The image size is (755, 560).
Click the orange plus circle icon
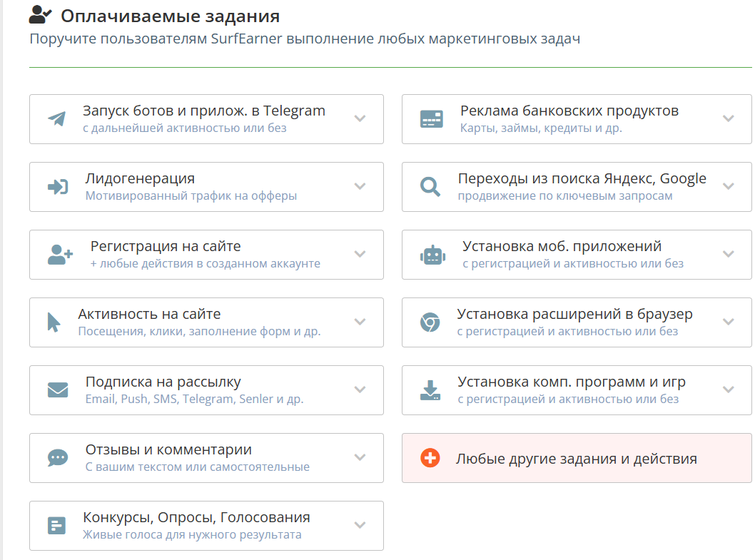click(430, 458)
